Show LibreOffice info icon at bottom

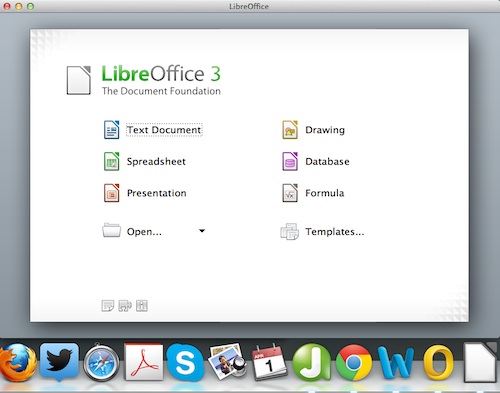coord(142,305)
